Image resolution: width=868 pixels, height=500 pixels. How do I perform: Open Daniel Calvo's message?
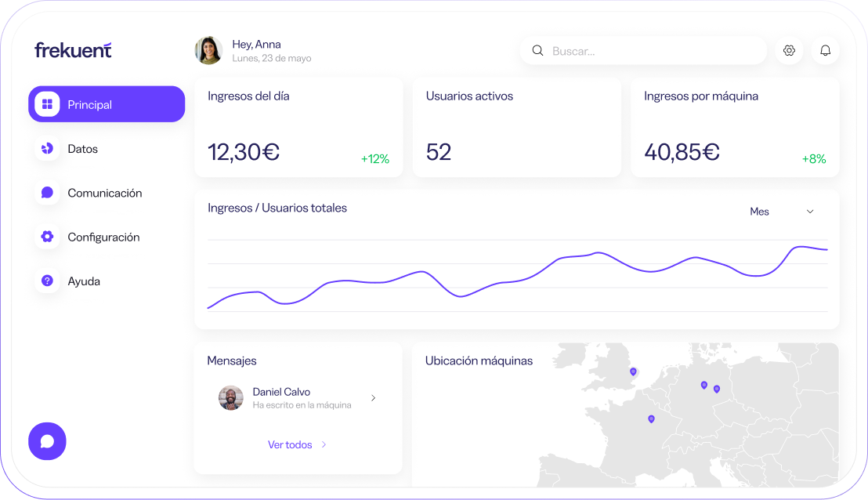tap(298, 398)
